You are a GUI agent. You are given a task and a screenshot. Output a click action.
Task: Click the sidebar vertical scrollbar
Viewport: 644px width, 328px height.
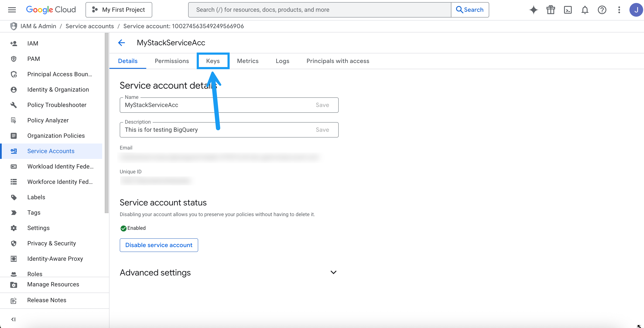(x=107, y=122)
